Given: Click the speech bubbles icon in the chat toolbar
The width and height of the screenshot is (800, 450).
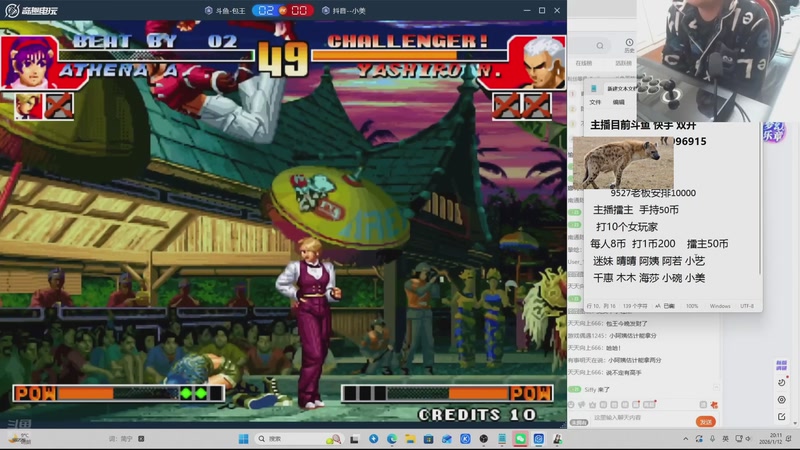Looking at the screenshot, I should point(582,405).
